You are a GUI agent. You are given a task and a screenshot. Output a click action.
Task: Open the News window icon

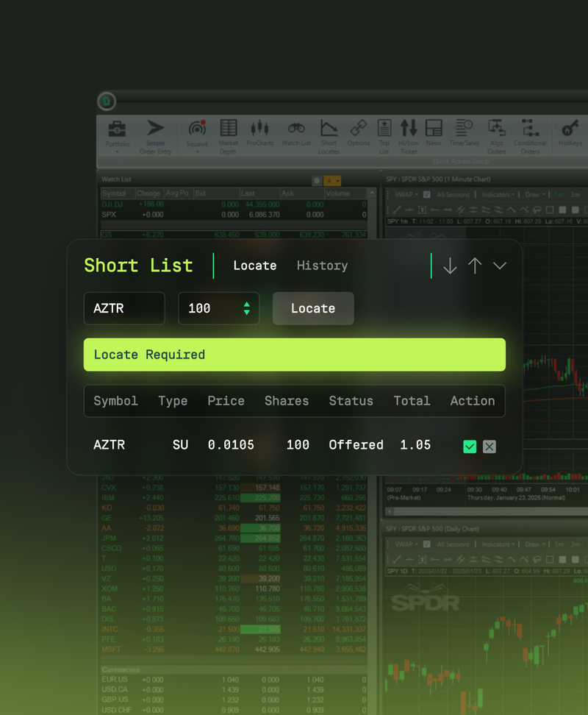point(434,128)
